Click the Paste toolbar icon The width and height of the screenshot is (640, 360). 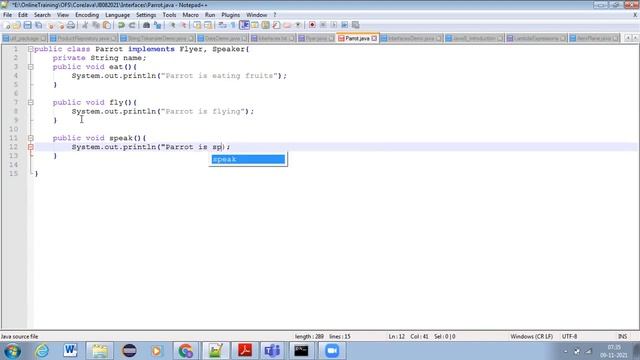coord(107,25)
